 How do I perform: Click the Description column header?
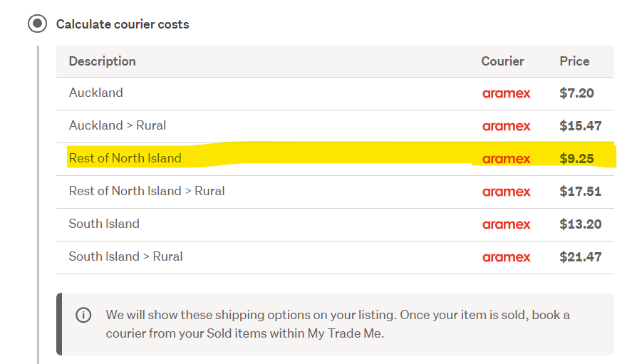pyautogui.click(x=102, y=61)
